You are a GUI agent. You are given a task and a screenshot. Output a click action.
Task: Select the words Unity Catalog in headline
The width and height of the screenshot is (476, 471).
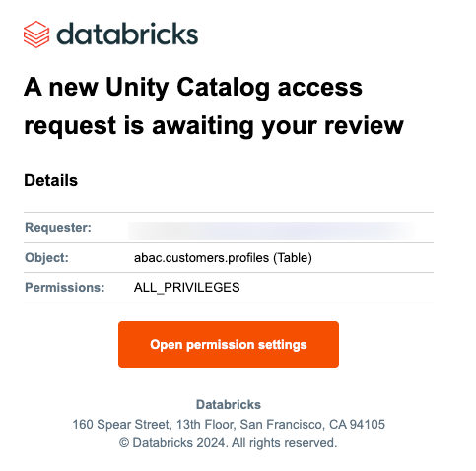tap(188, 87)
